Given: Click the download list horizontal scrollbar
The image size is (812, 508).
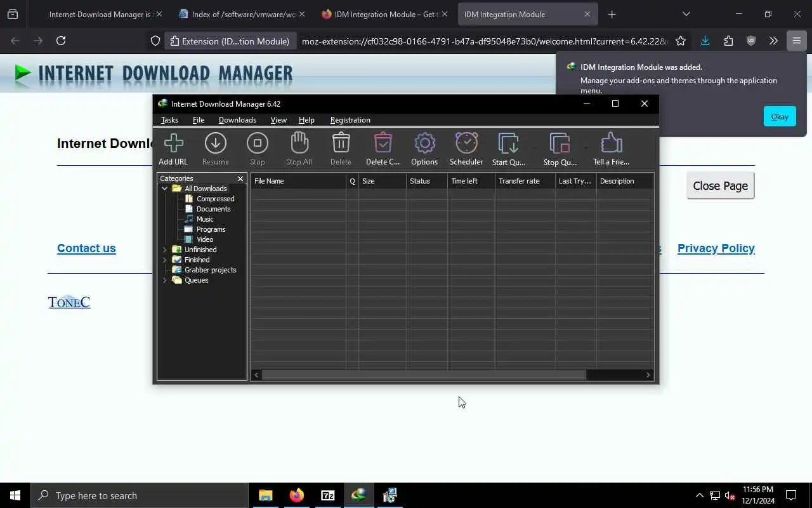Looking at the screenshot, I should pyautogui.click(x=424, y=375).
